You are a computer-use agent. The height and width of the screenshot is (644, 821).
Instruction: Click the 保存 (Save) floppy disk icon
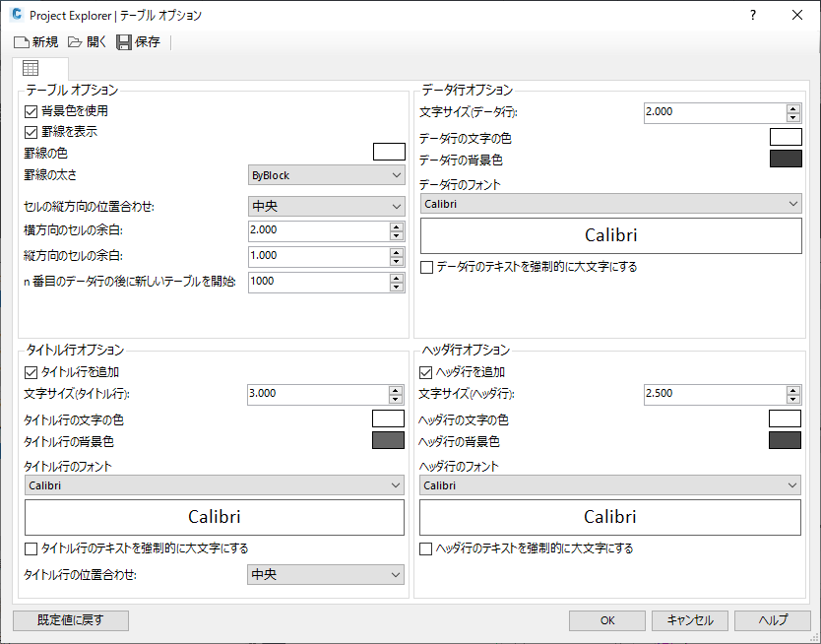point(124,42)
